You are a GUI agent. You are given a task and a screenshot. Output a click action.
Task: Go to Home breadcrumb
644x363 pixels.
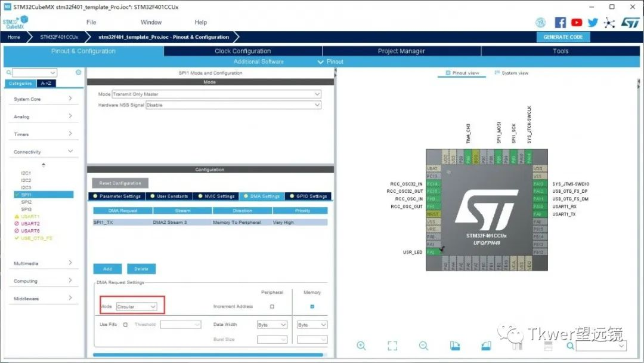(14, 37)
